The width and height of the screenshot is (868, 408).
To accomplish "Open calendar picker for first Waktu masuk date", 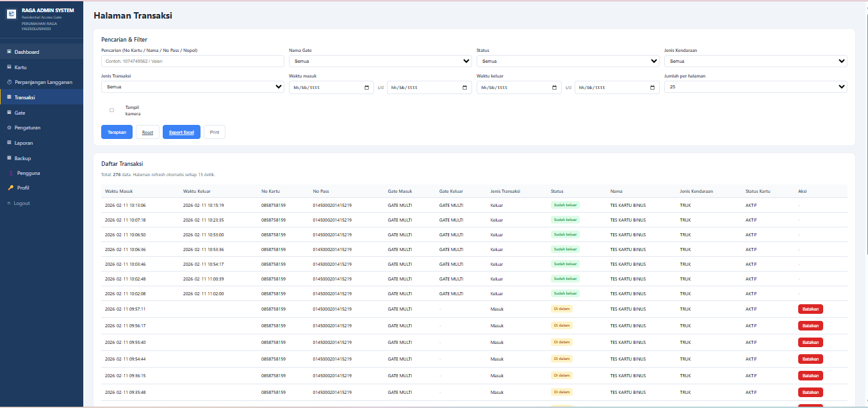I will [x=366, y=88].
